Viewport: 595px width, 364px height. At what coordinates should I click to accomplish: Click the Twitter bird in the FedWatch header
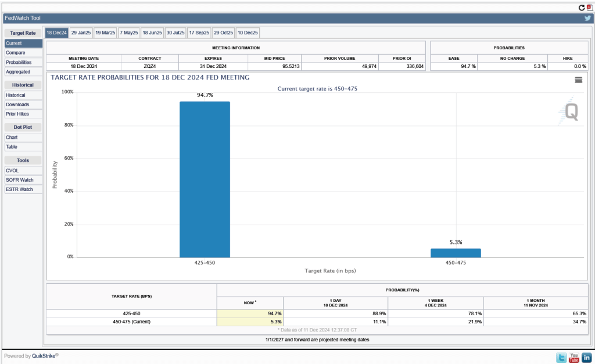(587, 19)
